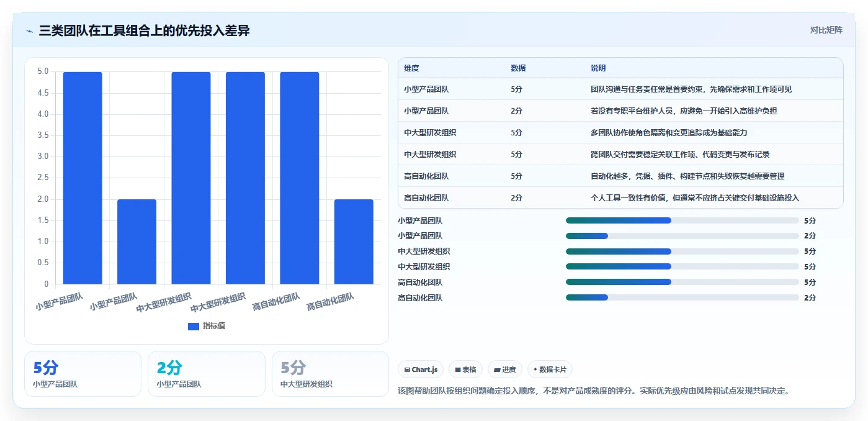The width and height of the screenshot is (868, 421).
Task: Click the 小型产品团队 progress bar showing 2分
Action: [x=682, y=236]
